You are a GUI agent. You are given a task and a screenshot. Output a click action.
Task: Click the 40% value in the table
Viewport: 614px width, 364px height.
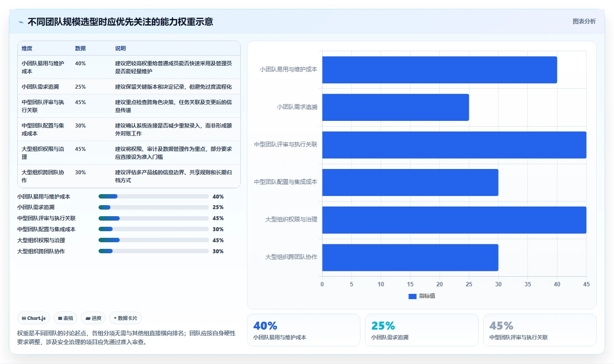80,64
